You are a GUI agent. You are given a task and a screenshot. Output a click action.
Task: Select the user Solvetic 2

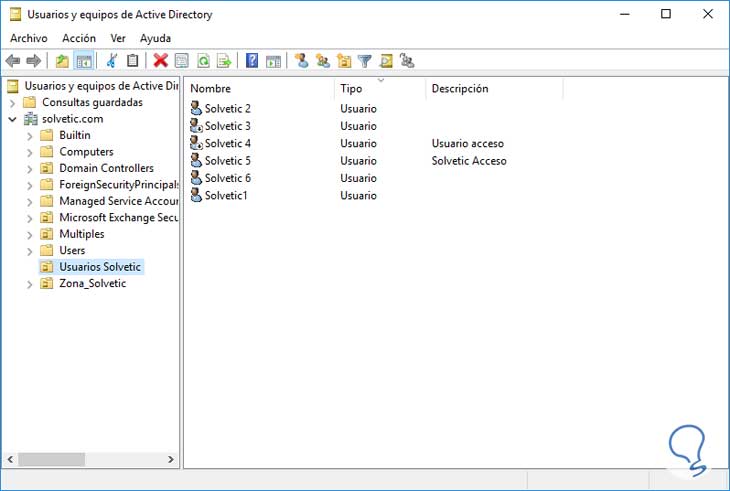tap(228, 108)
